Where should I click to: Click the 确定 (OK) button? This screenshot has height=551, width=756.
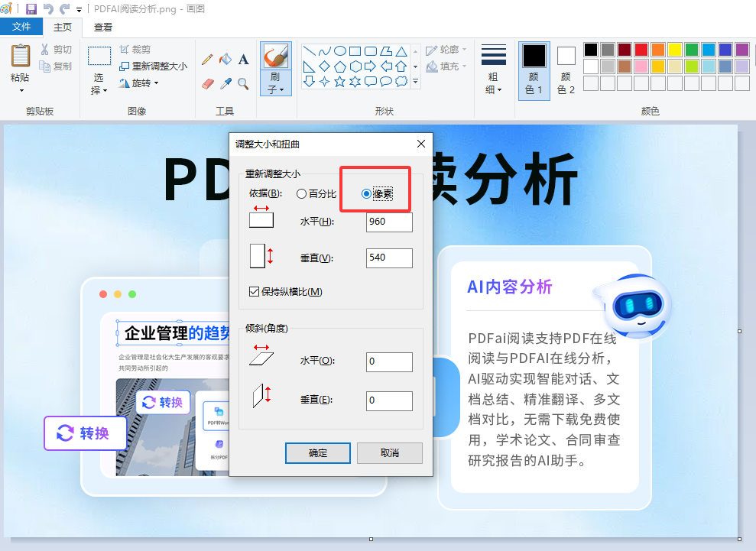coord(317,452)
